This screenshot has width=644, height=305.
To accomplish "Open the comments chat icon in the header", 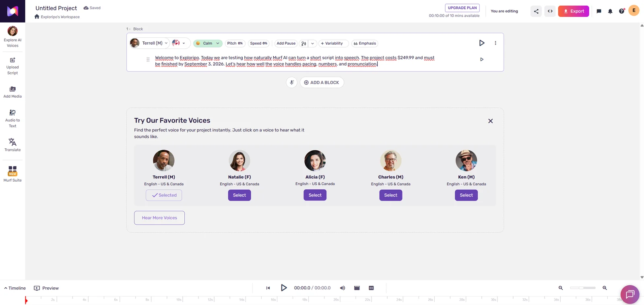I will pos(599,11).
